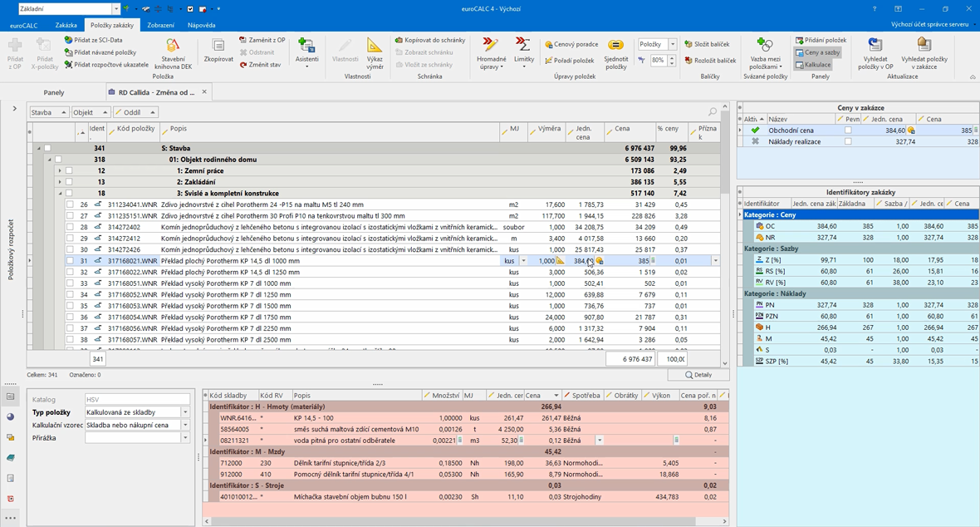Switch to the Zobrazení ribbon tab
Screen dimensions: 980x527
pos(161,26)
